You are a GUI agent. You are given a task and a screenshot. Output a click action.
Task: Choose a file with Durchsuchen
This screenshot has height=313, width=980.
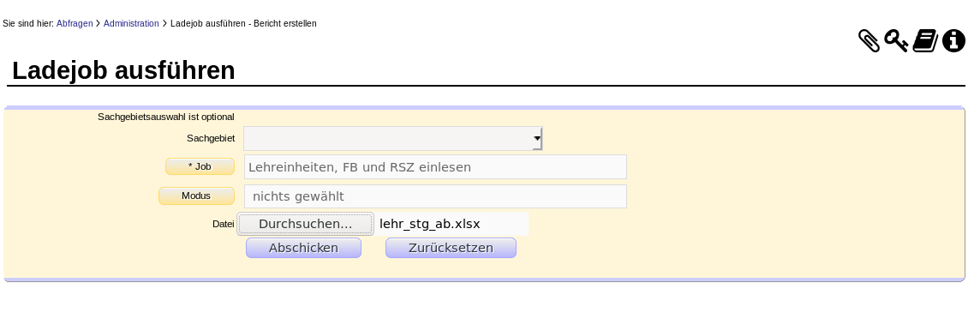click(x=306, y=224)
